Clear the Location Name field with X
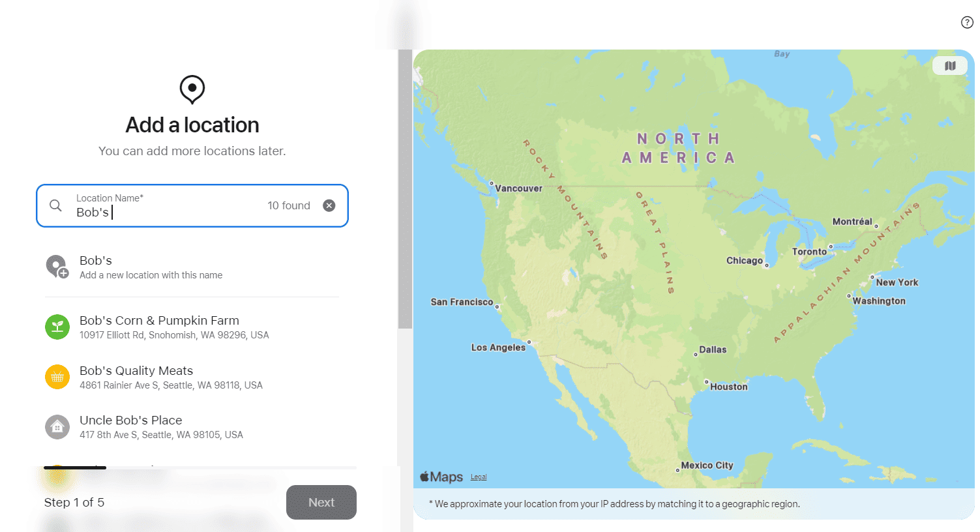 point(329,206)
